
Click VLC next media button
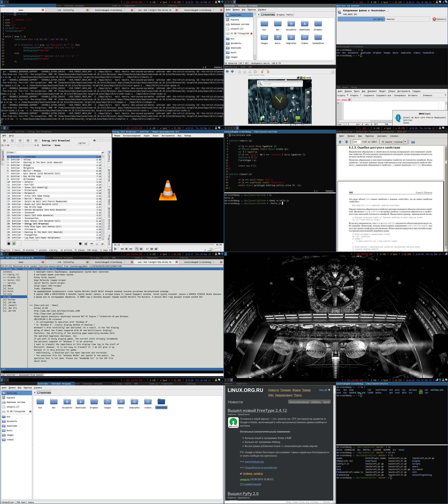point(131,249)
